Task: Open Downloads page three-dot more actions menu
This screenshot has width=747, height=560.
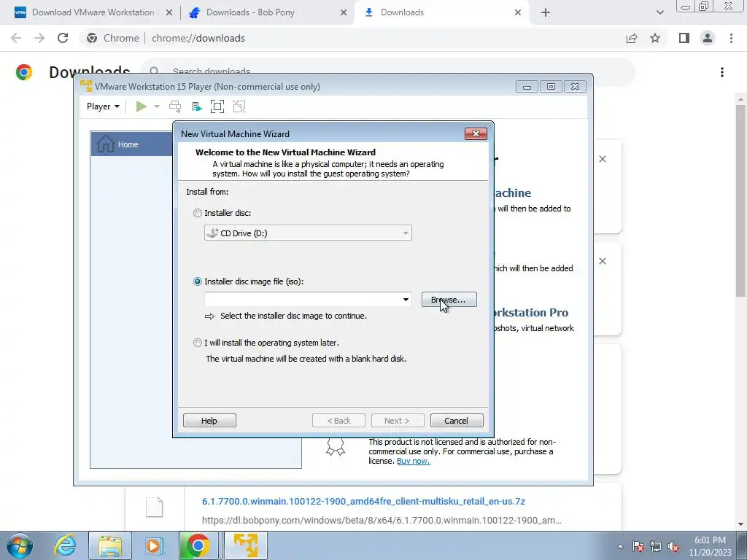Action: click(722, 72)
